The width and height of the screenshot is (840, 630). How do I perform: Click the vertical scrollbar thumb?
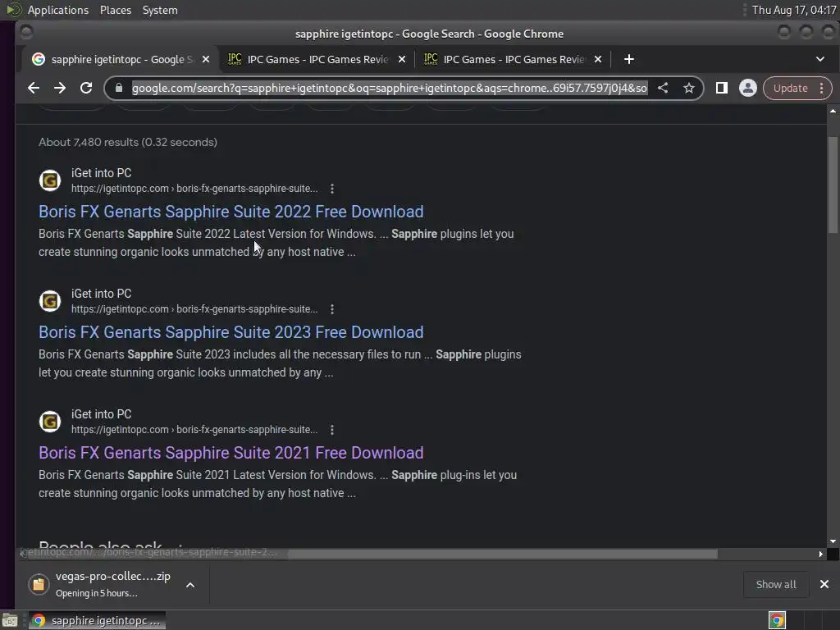click(833, 185)
